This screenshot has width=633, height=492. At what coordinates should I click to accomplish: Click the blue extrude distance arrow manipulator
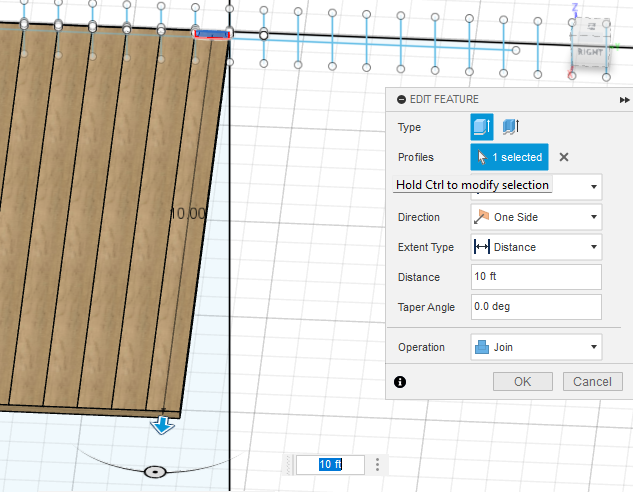[162, 426]
